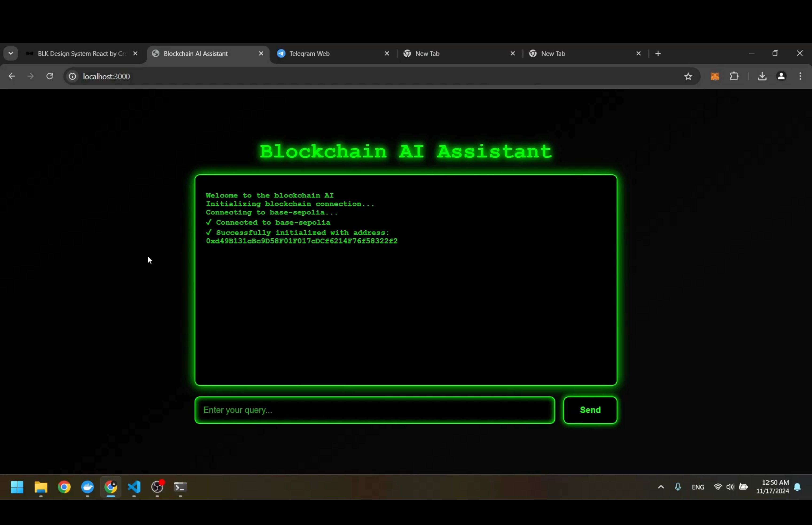
Task: Open the Chrome three-dot menu
Action: [x=800, y=76]
